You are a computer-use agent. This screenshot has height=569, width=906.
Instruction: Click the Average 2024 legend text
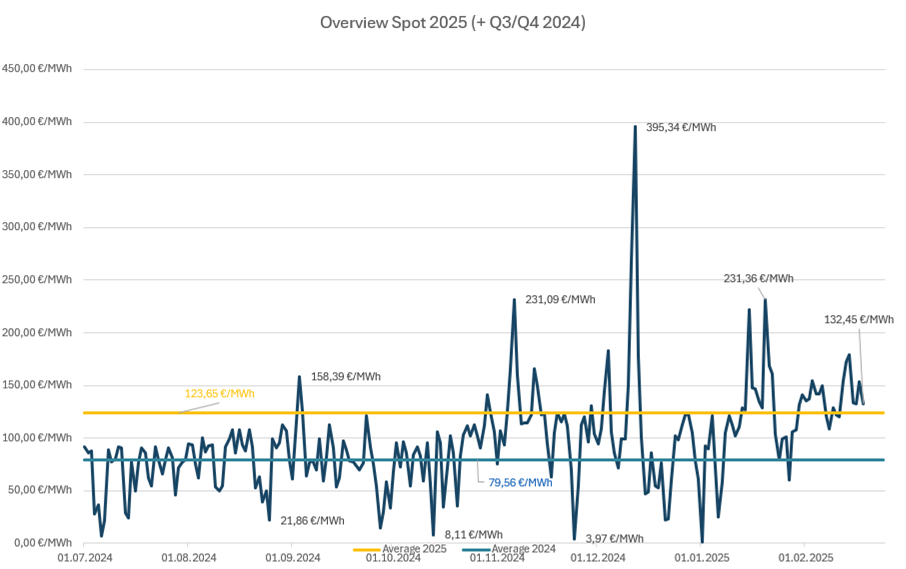coord(525,550)
